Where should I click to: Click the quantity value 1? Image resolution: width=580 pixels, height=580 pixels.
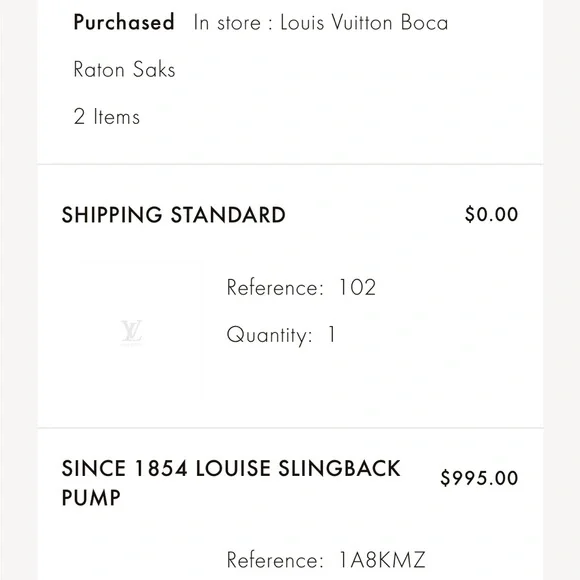[331, 334]
